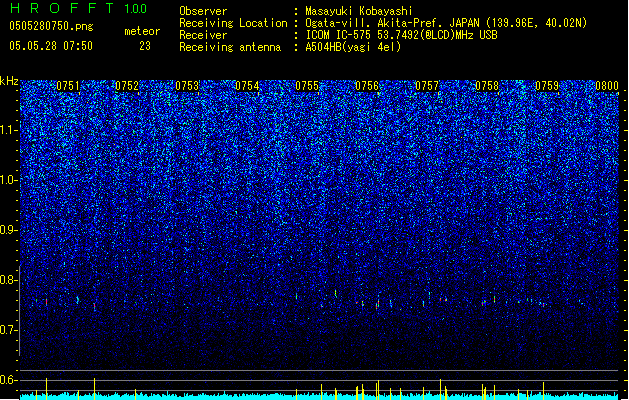
Task: Click the 0.9 frequency axis label
Action: point(8,230)
